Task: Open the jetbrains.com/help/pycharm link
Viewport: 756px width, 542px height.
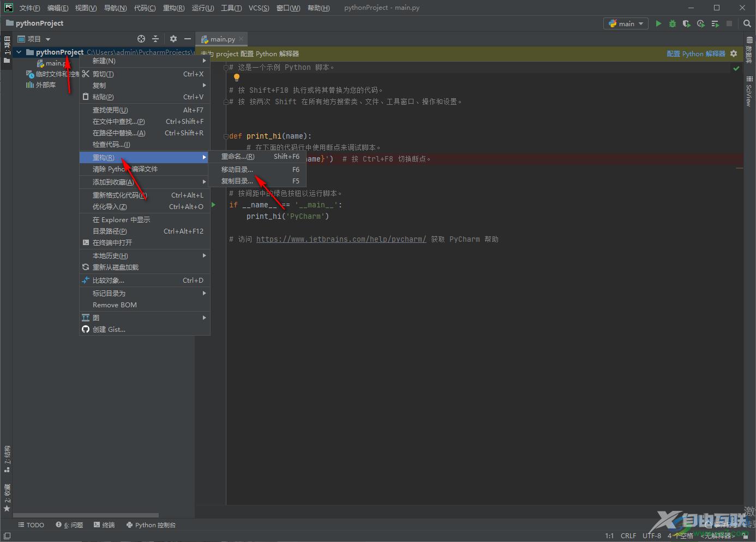Action: click(341, 239)
